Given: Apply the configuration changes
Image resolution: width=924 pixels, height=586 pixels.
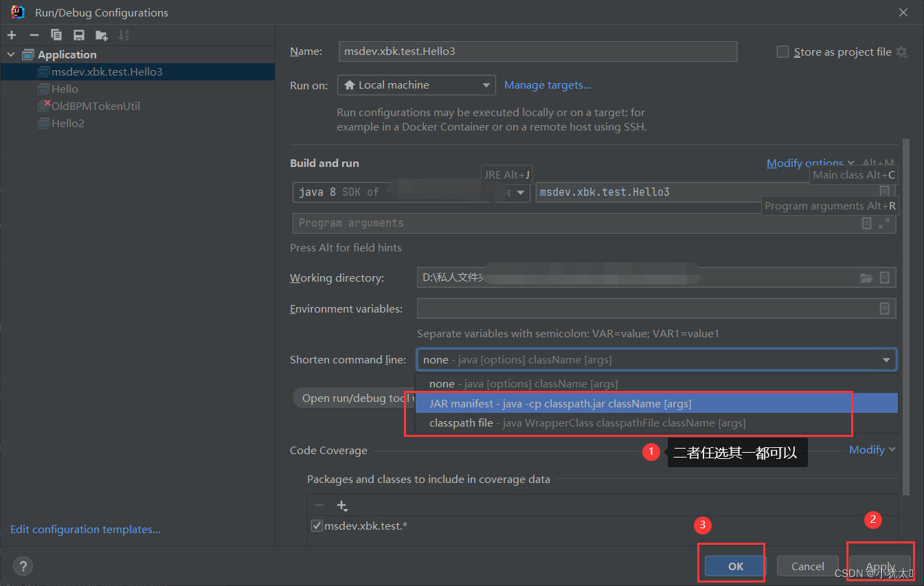Looking at the screenshot, I should tap(881, 566).
